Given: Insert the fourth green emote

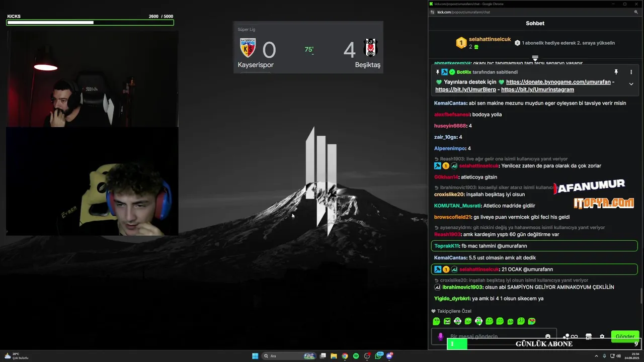Looking at the screenshot, I should [468, 321].
